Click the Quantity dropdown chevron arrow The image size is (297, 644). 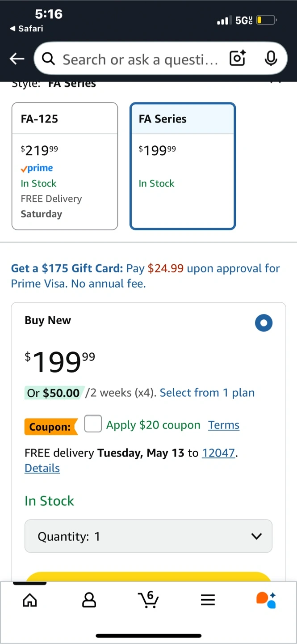(256, 536)
